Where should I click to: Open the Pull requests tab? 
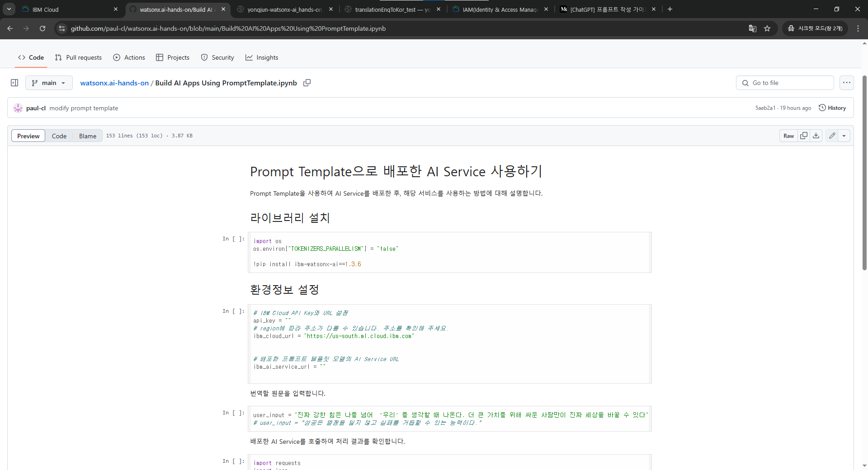click(78, 57)
